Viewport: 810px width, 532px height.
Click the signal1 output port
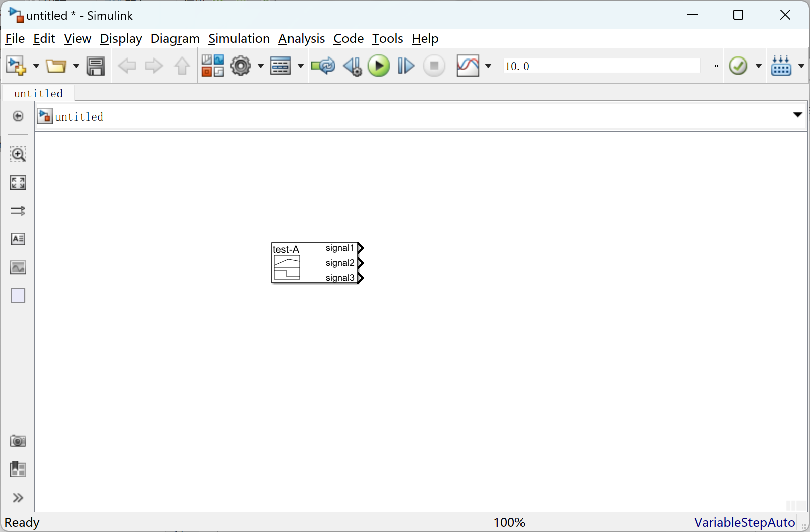click(x=361, y=248)
